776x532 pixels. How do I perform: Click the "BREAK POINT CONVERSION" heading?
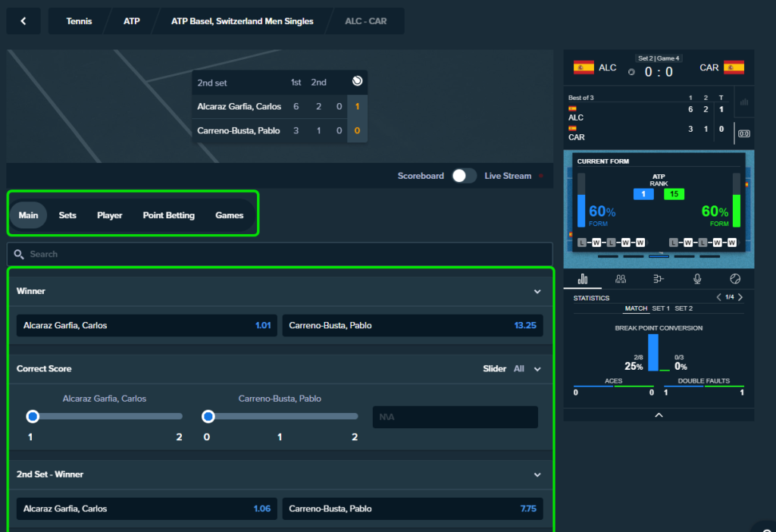(659, 328)
